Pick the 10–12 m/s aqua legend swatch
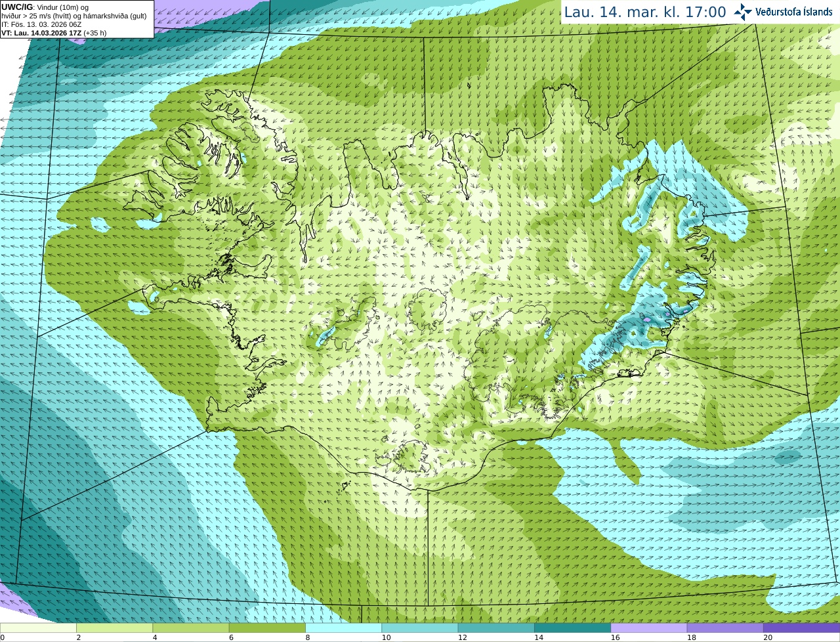 point(420,628)
